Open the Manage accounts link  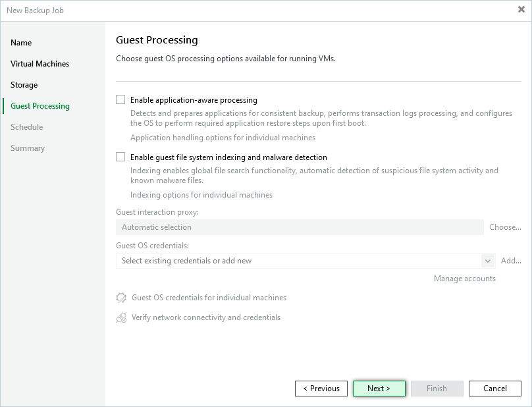click(x=464, y=279)
